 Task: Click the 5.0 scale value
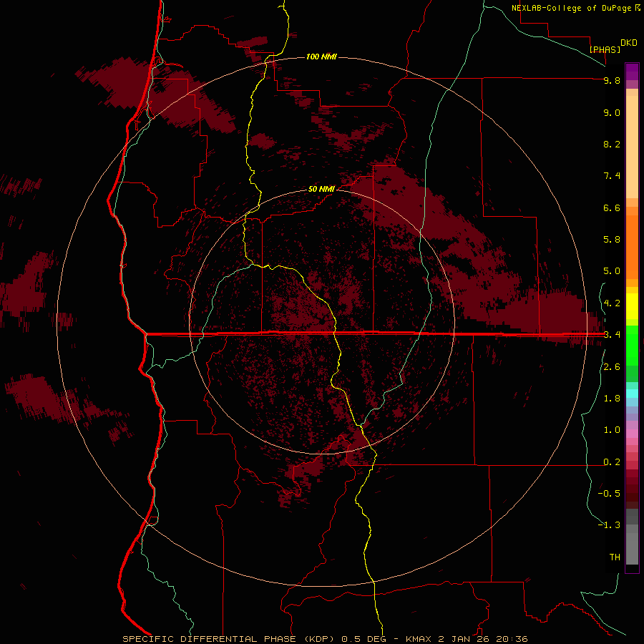tap(612, 271)
